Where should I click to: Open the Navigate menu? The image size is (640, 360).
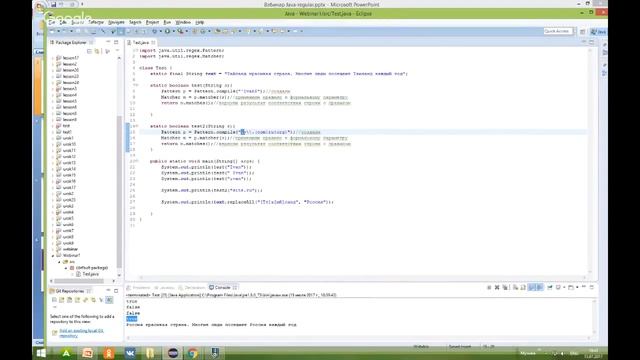coord(116,22)
